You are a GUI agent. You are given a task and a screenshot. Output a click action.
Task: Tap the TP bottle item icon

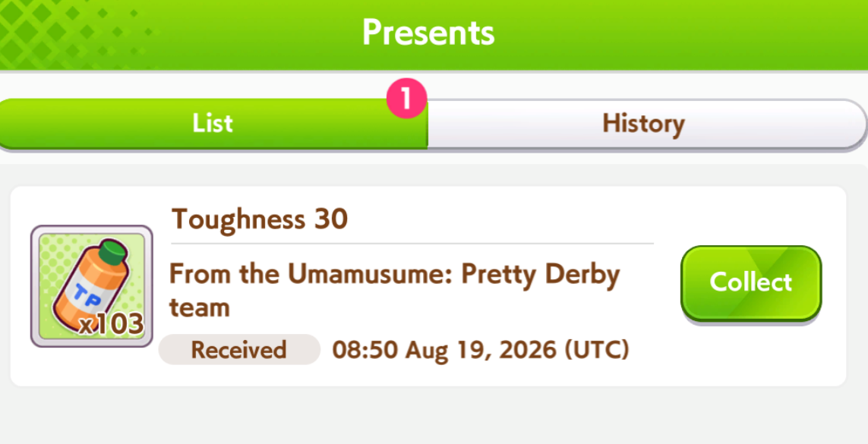91,286
